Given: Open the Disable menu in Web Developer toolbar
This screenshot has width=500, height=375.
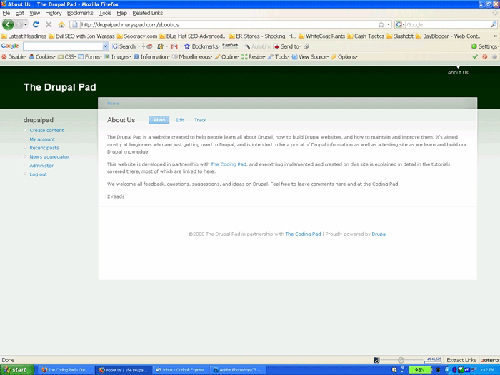Looking at the screenshot, I should [14, 57].
